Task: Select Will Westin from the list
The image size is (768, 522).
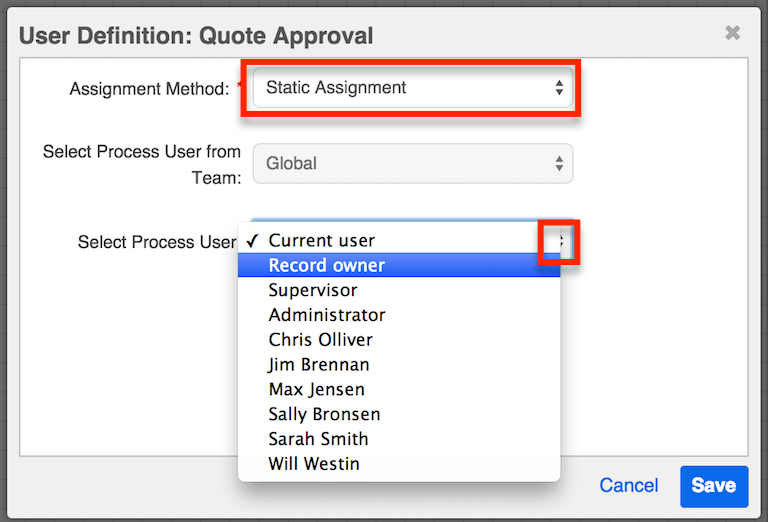Action: coord(313,464)
